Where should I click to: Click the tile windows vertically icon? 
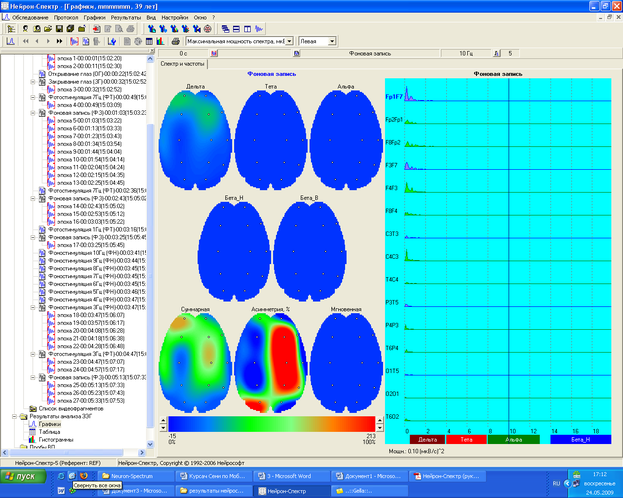pos(248,29)
